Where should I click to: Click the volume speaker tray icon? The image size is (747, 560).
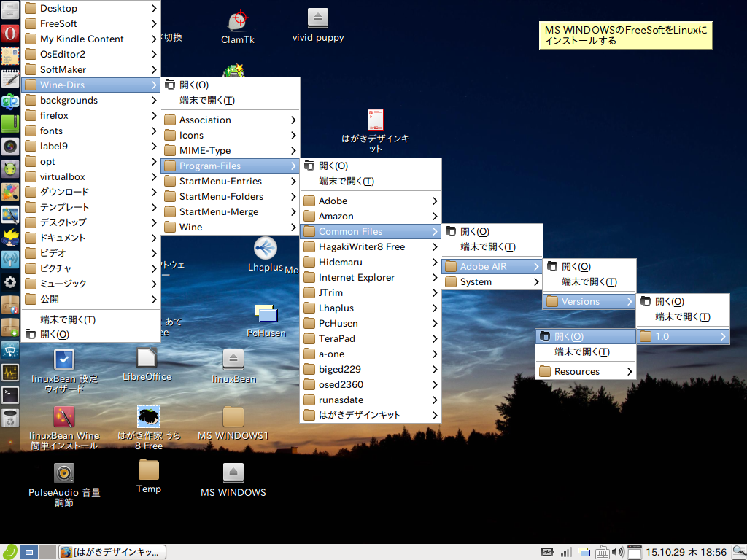617,553
